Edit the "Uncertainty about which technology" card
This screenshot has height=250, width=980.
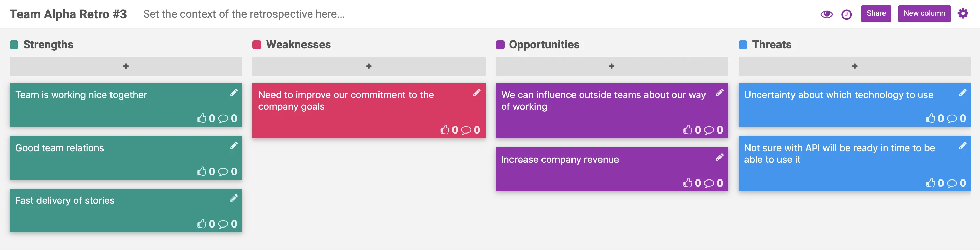click(963, 92)
